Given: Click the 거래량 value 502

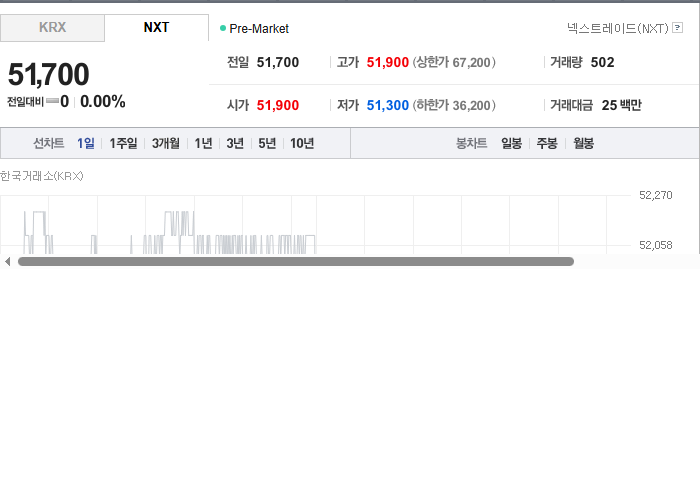Looking at the screenshot, I should [602, 62].
